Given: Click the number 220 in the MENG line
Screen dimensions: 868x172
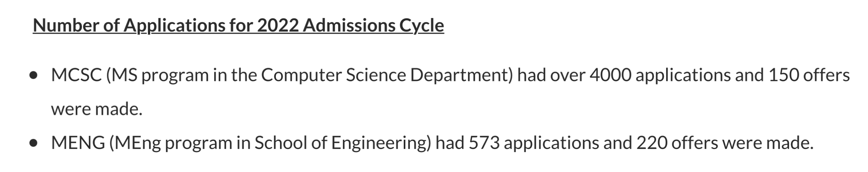Looking at the screenshot, I should [651, 143].
